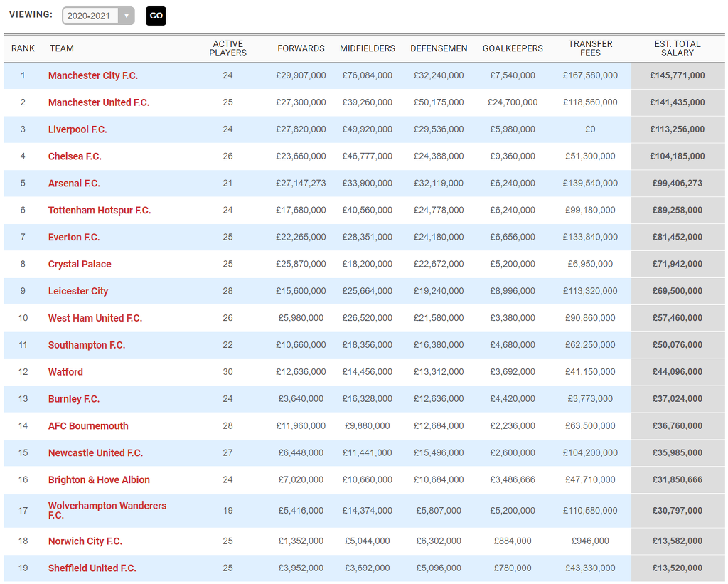
Task: Open Brighton & Hove Albion team link
Action: tap(99, 479)
